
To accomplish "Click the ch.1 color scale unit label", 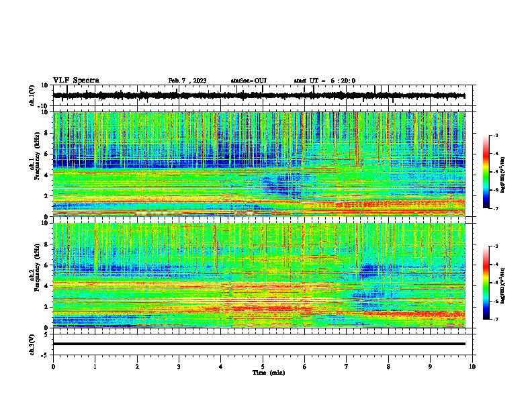I will click(x=503, y=175).
